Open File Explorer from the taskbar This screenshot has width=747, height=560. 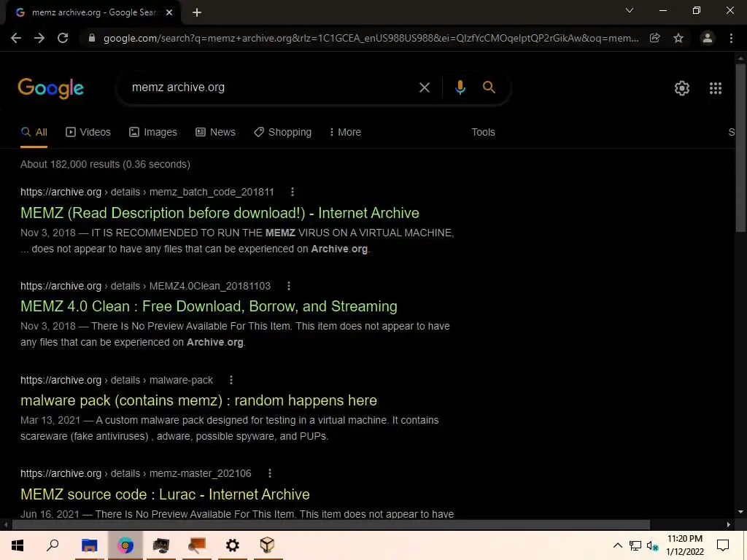pyautogui.click(x=89, y=545)
